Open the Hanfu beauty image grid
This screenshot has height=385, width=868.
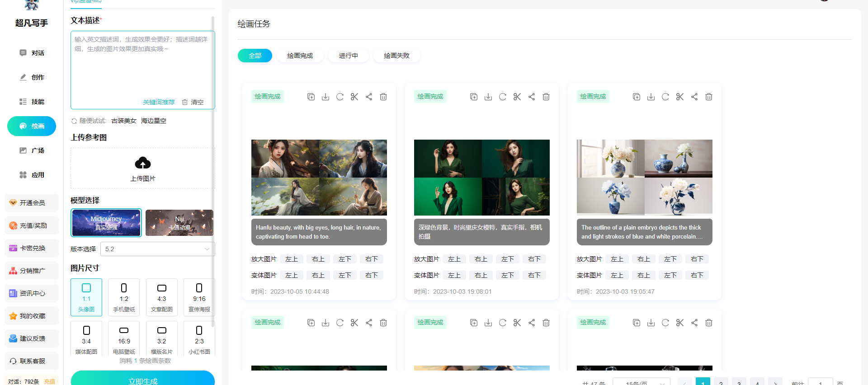pyautogui.click(x=319, y=178)
